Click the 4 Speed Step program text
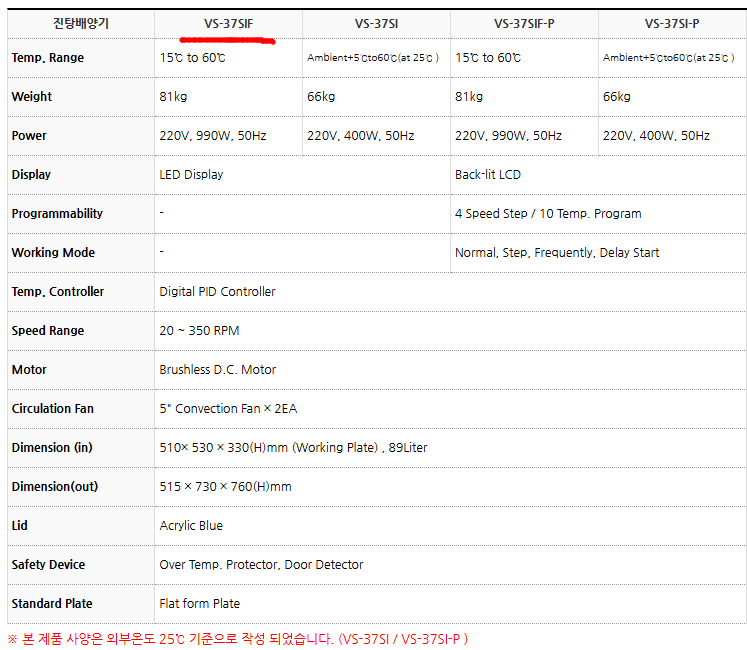The height and width of the screenshot is (650, 747). pyautogui.click(x=548, y=214)
